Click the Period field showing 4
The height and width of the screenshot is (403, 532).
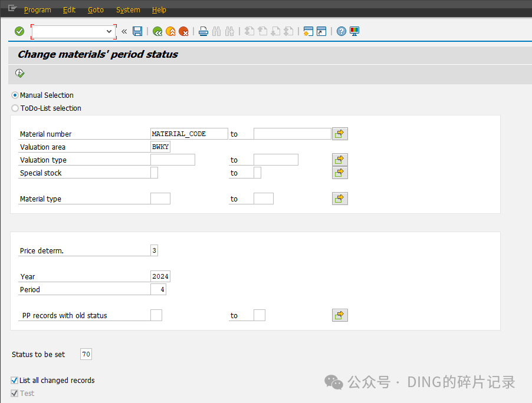point(158,289)
